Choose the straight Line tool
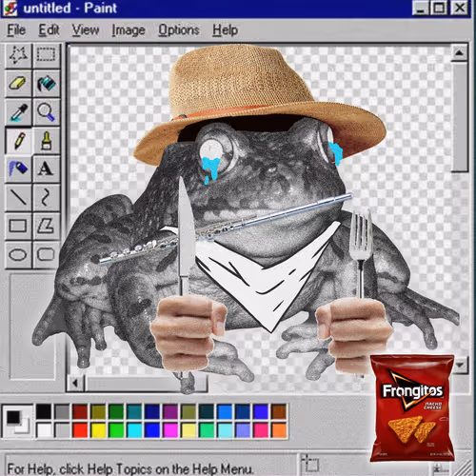 point(18,197)
